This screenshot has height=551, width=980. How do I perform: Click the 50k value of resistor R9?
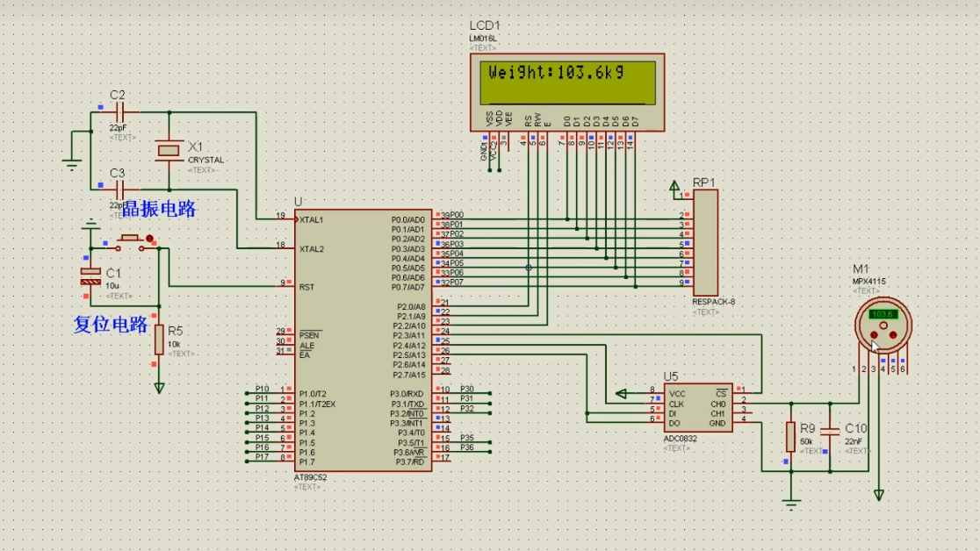pos(806,441)
